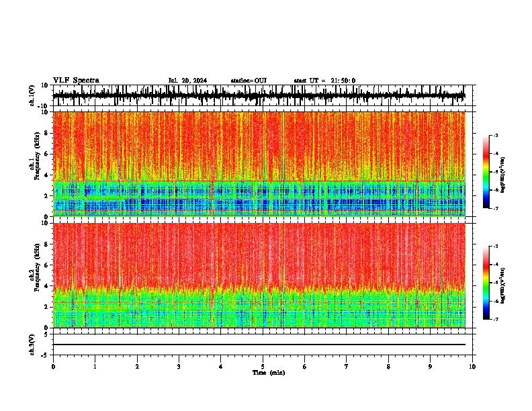Image resolution: width=532 pixels, height=411 pixels.
Task: Click the ch.1 spectrogram color scale bar
Action: [486, 172]
